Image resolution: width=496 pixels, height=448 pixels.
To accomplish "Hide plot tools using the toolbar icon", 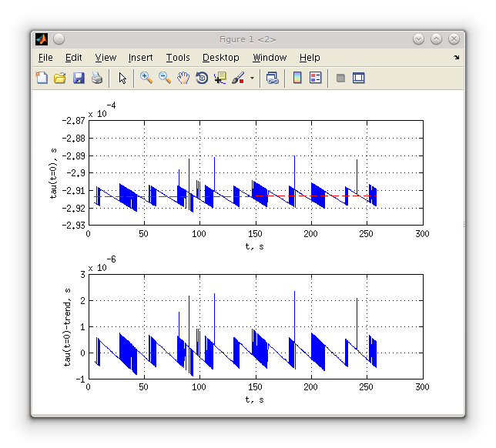I will click(340, 78).
